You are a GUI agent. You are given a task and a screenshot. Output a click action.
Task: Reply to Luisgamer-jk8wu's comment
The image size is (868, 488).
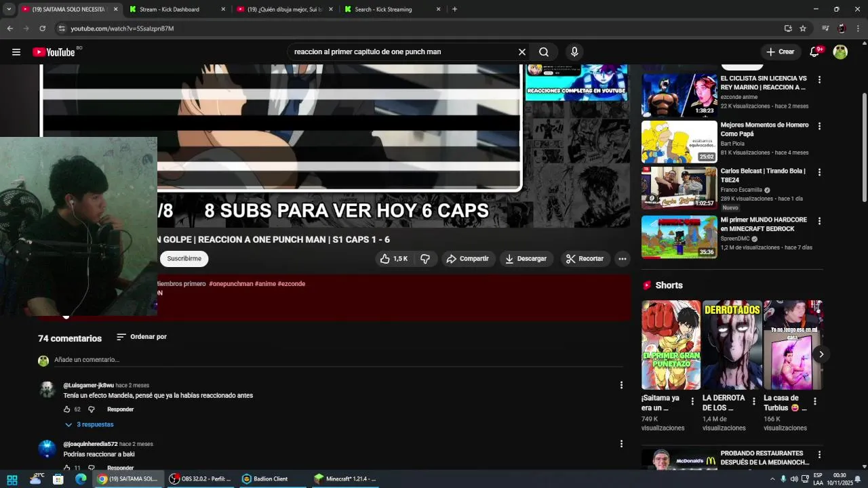point(121,409)
